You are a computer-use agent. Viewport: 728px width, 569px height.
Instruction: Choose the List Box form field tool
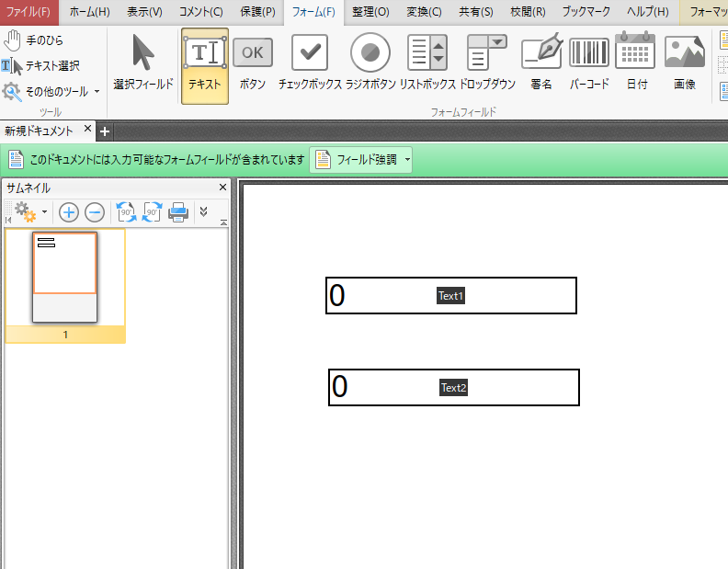[x=427, y=63]
